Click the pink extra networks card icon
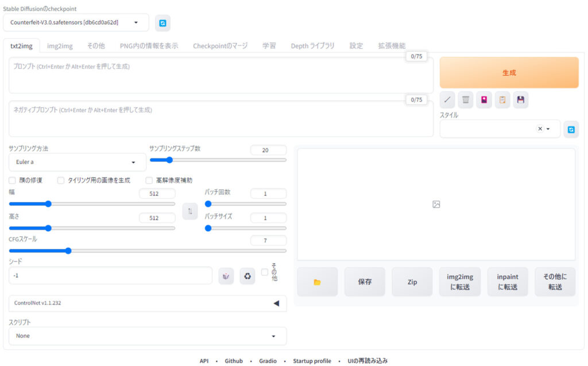 pos(484,100)
